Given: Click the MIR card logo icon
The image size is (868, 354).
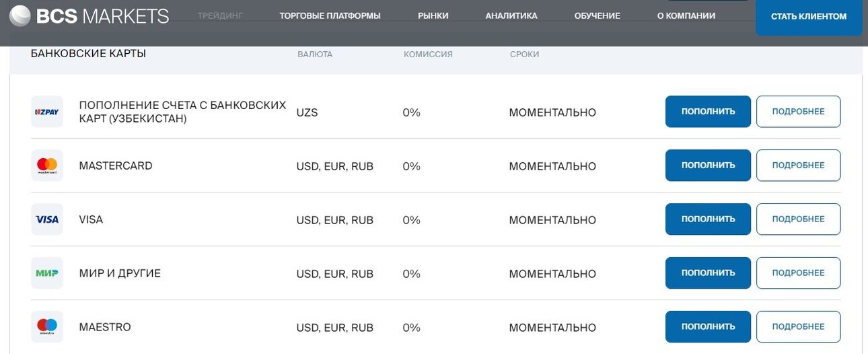Looking at the screenshot, I should pos(47,273).
